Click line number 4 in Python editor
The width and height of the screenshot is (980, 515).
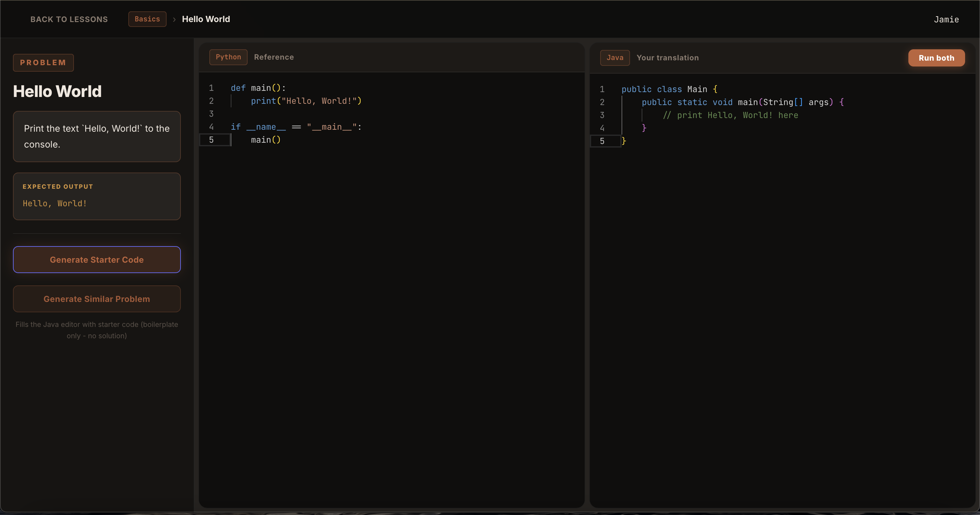(211, 127)
